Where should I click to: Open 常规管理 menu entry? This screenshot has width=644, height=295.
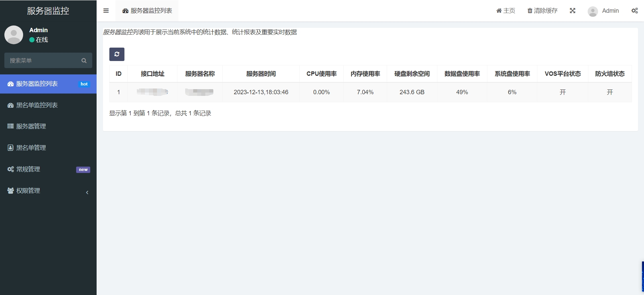click(48, 169)
